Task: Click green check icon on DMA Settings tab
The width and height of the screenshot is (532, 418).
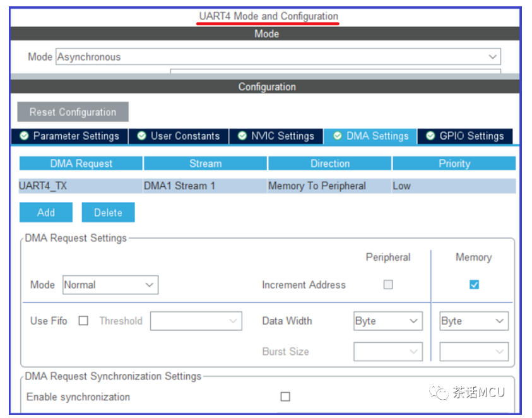Action: point(337,136)
